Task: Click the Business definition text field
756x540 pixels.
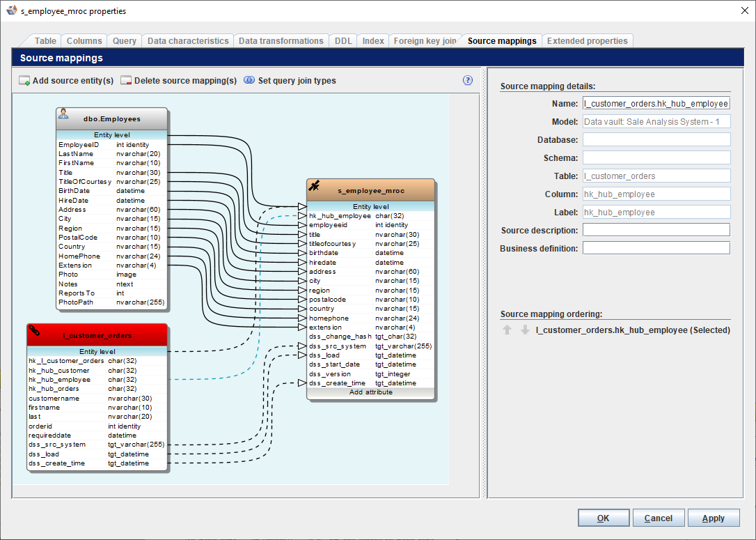Action: 656,248
